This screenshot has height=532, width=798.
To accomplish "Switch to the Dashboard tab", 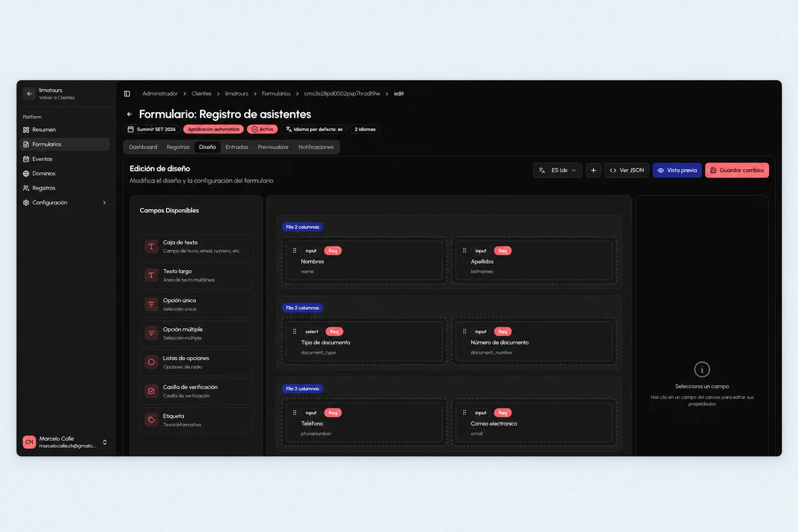I will tap(143, 147).
